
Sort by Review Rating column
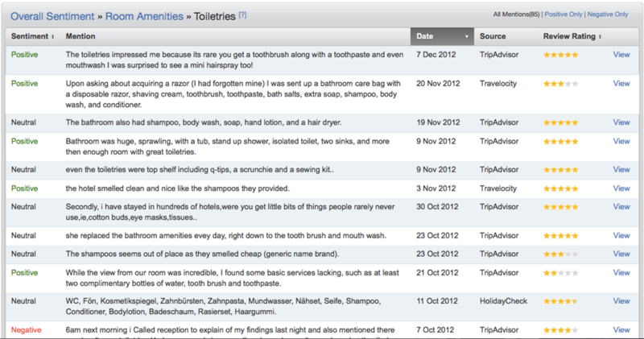[572, 36]
